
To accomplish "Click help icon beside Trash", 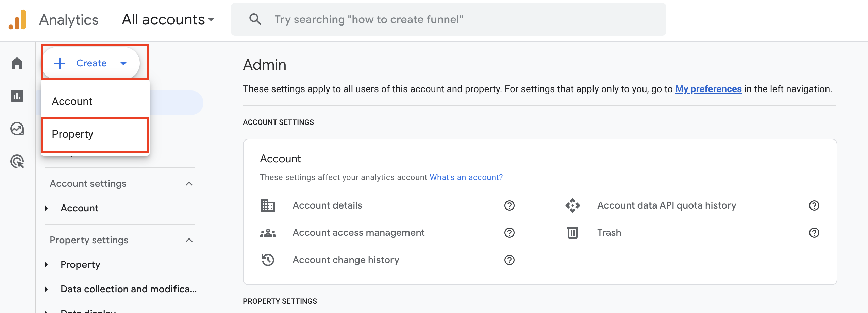I will pos(814,233).
